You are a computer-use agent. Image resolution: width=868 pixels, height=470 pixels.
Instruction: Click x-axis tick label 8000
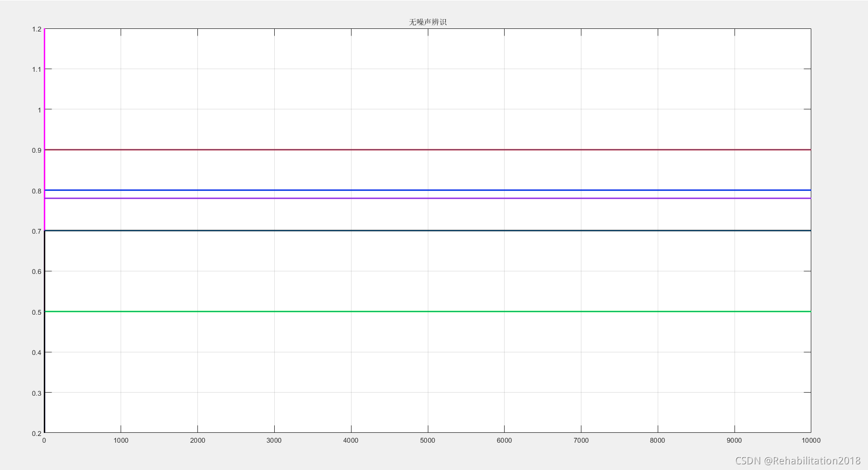658,440
